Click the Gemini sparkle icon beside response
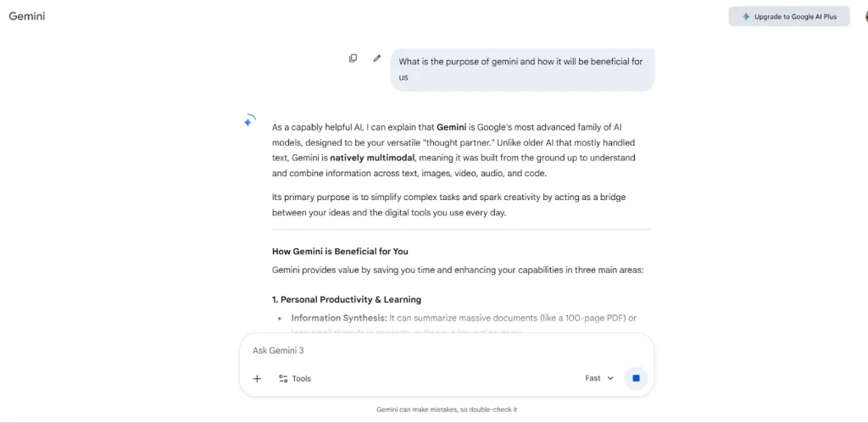This screenshot has width=868, height=423. tap(249, 120)
